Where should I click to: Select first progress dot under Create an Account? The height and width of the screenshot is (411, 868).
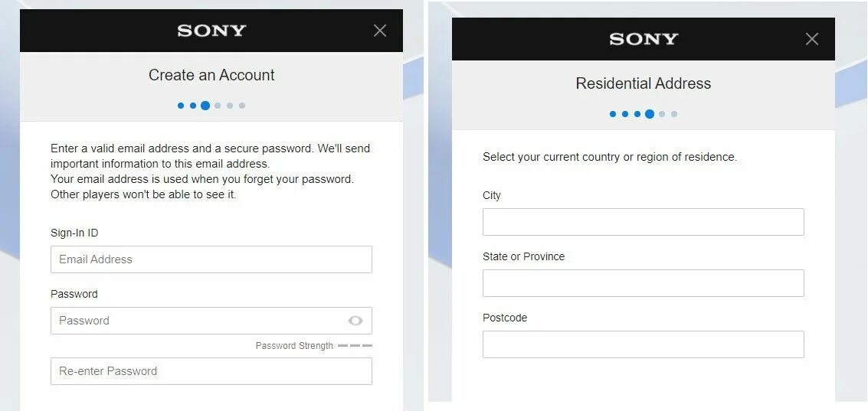coord(181,106)
